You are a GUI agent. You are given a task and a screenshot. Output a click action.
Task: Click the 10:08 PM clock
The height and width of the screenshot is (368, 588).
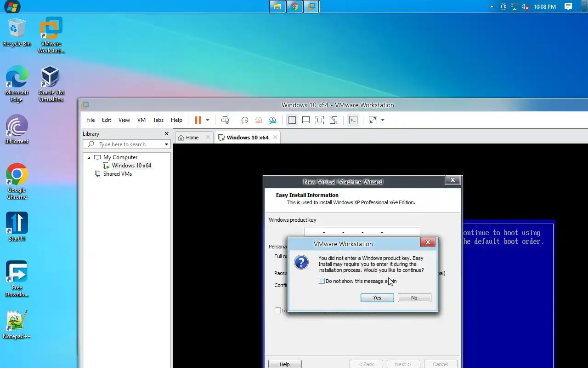point(545,7)
